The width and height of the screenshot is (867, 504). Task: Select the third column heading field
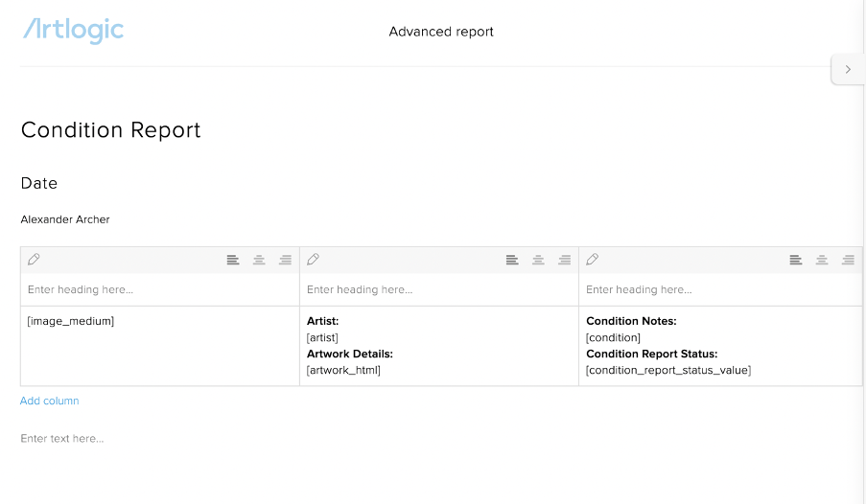click(720, 289)
